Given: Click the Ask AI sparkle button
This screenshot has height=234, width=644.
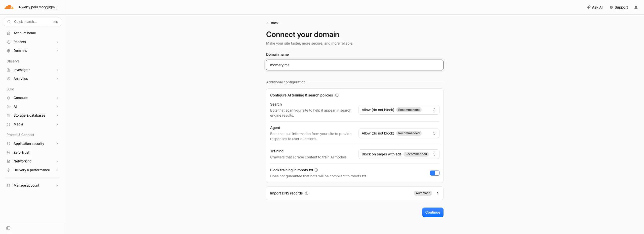Looking at the screenshot, I should coord(595,7).
